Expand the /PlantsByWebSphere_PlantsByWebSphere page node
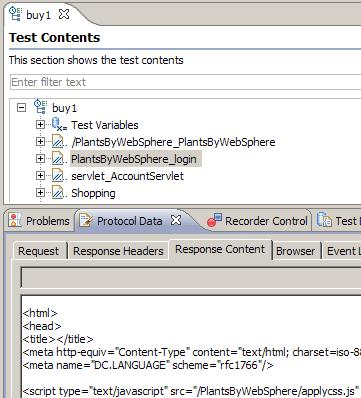Screen dimensions: 361x398 tap(40, 141)
